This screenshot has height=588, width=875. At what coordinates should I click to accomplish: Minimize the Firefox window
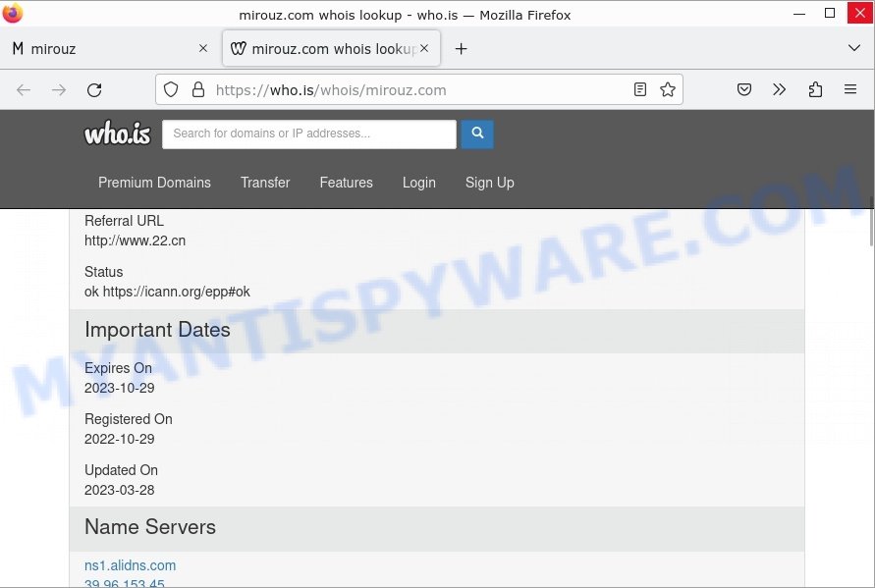(799, 13)
